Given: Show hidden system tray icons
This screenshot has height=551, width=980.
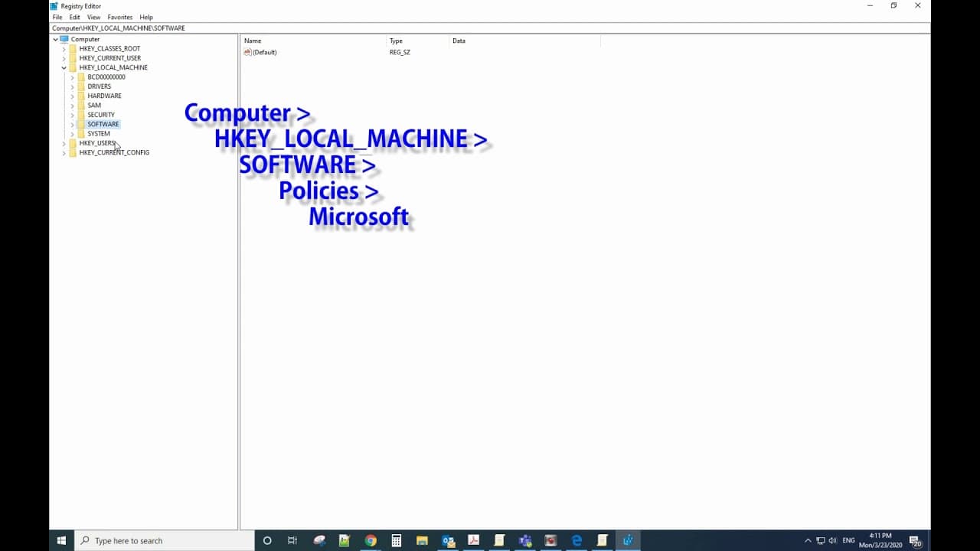Looking at the screenshot, I should tap(808, 540).
